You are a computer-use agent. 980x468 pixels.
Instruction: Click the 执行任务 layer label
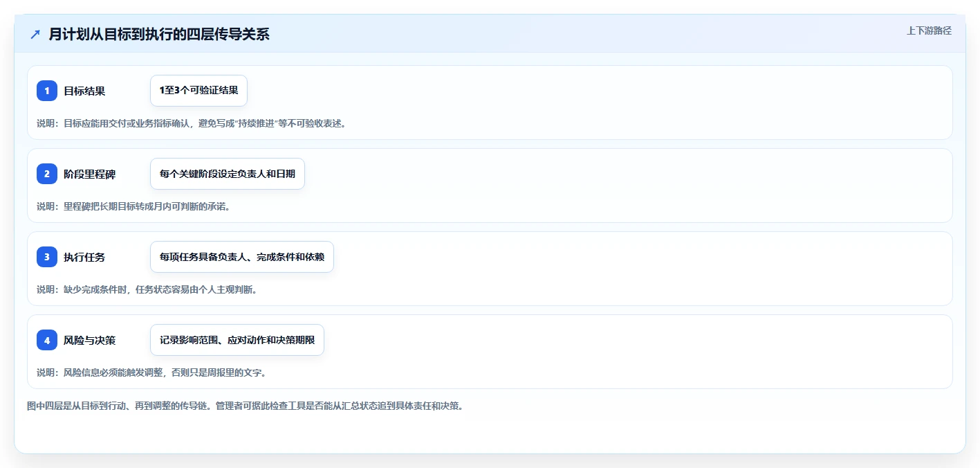pyautogui.click(x=84, y=257)
